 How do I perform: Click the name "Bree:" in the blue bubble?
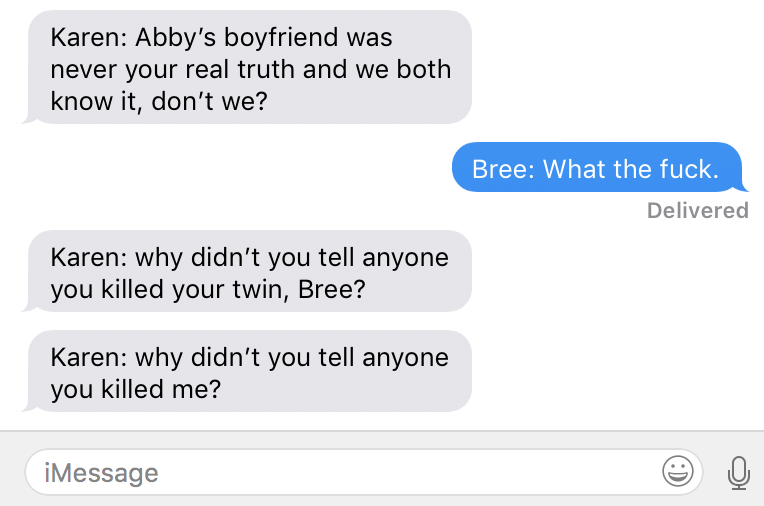503,169
